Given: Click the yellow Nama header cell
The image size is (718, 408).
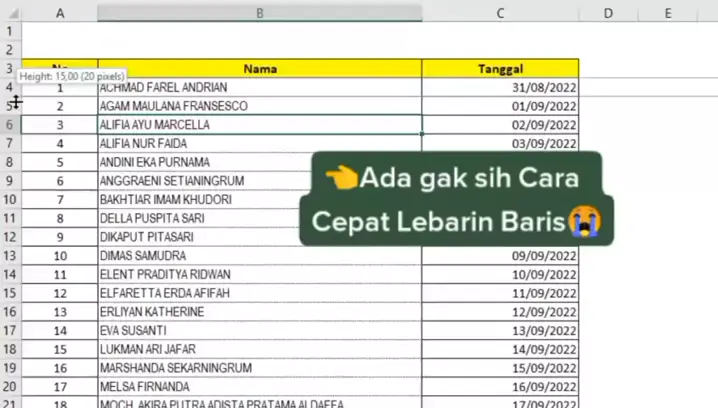Looking at the screenshot, I should point(259,69).
